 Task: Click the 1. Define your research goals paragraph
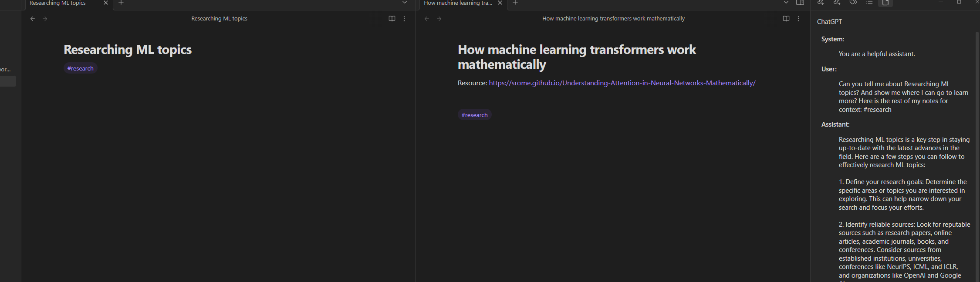[902, 195]
